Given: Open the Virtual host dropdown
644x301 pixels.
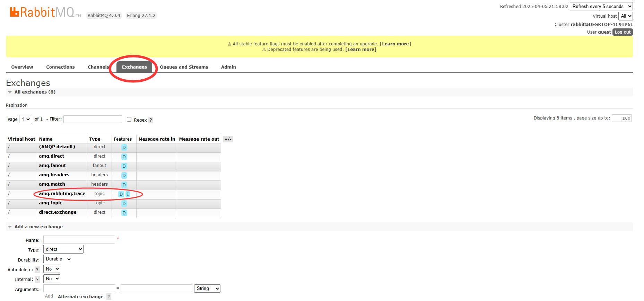Looking at the screenshot, I should (x=626, y=16).
